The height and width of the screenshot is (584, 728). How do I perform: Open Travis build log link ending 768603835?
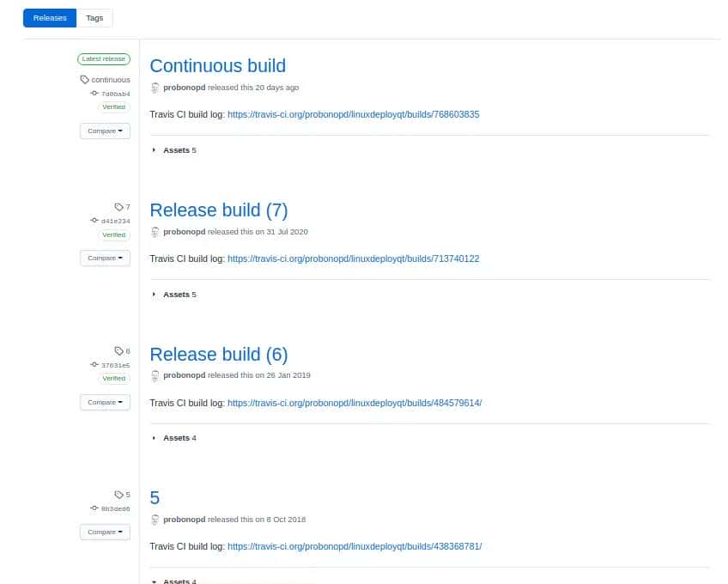353,114
